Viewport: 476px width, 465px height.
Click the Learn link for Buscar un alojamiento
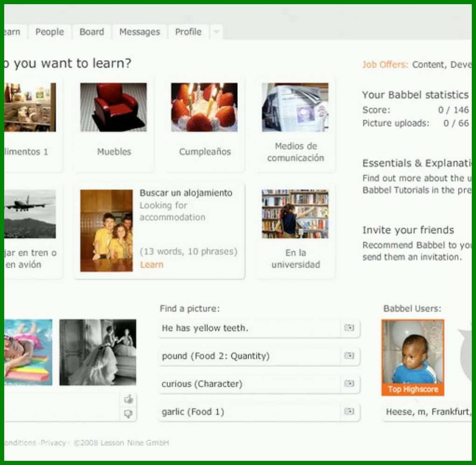(152, 265)
